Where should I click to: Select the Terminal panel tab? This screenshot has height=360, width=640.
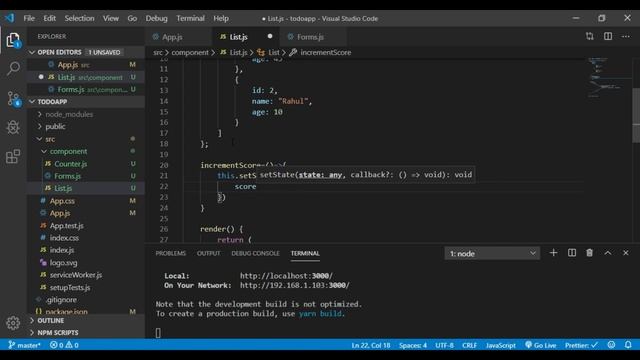coord(305,253)
